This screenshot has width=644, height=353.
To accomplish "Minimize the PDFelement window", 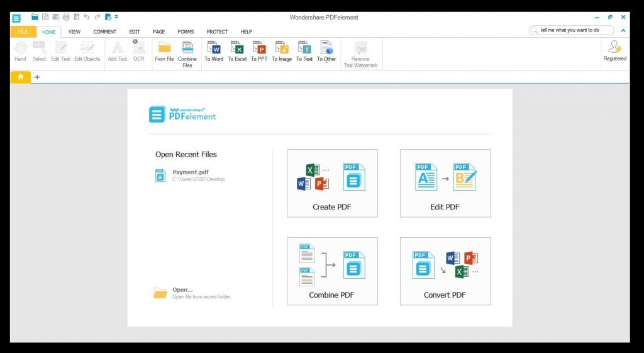I will click(597, 17).
